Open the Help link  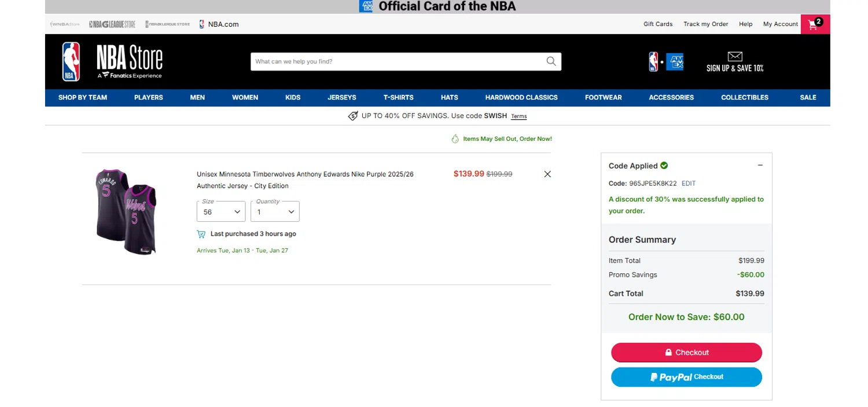click(x=745, y=24)
